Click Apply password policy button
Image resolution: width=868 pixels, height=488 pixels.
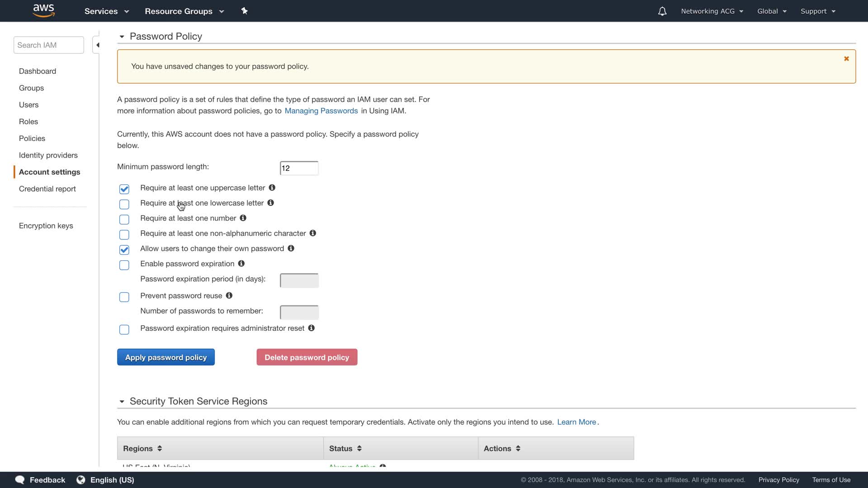166,357
